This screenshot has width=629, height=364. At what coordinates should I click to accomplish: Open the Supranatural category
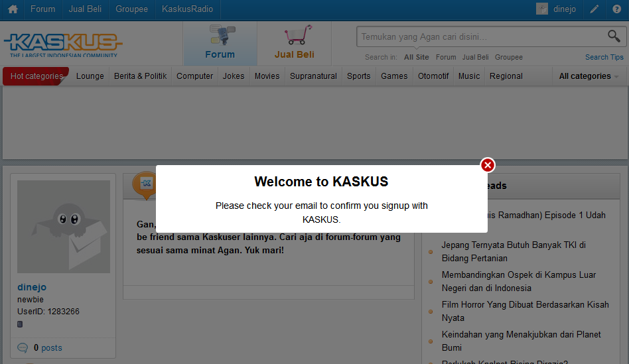313,76
